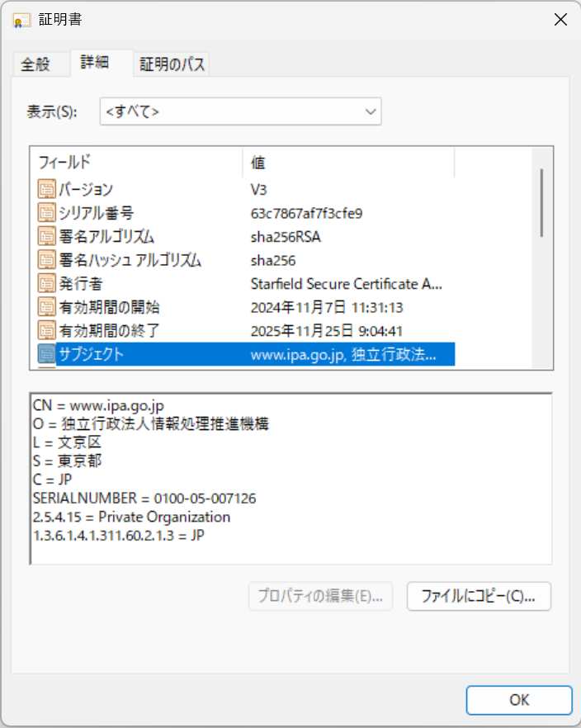This screenshot has width=581, height=728.
Task: Click the value 63c7867af7f3cfe9
Action: pyautogui.click(x=307, y=213)
